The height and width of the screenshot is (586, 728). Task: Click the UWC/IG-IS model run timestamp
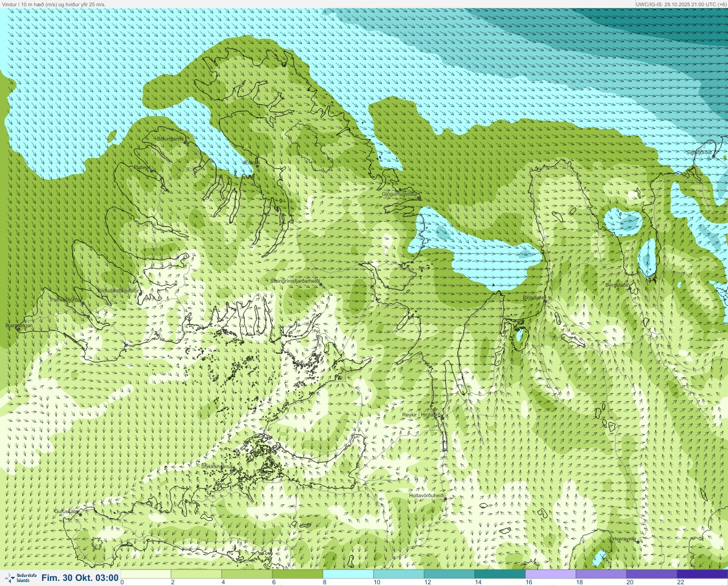click(x=681, y=4)
